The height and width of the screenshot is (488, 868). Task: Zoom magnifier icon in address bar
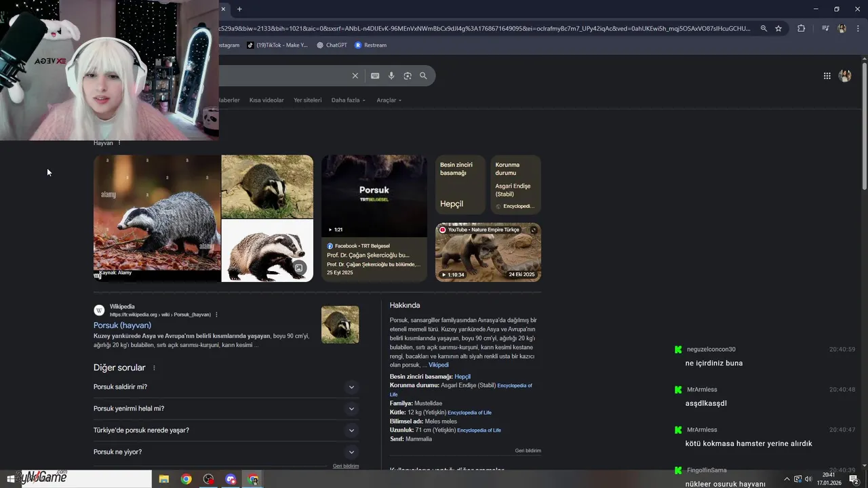pos(764,28)
